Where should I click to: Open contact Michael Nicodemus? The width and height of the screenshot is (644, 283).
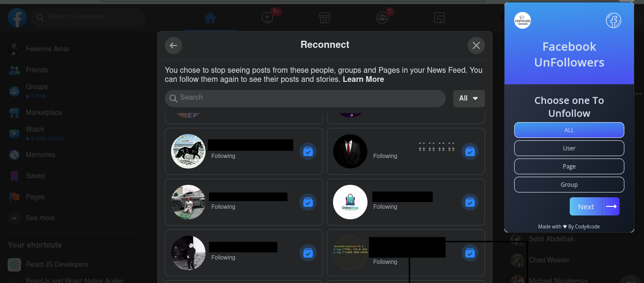(x=558, y=280)
